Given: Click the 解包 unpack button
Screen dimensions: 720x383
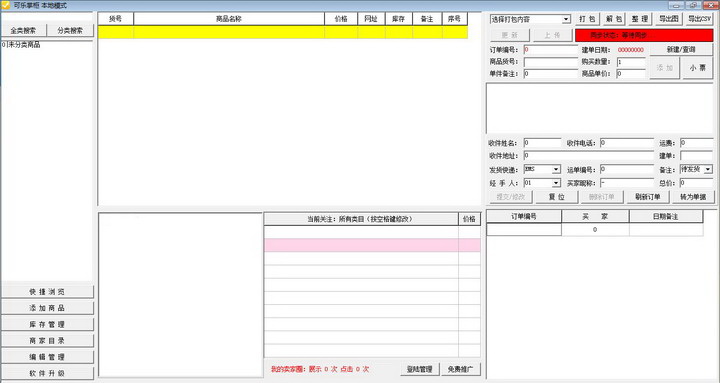Looking at the screenshot, I should [x=614, y=19].
